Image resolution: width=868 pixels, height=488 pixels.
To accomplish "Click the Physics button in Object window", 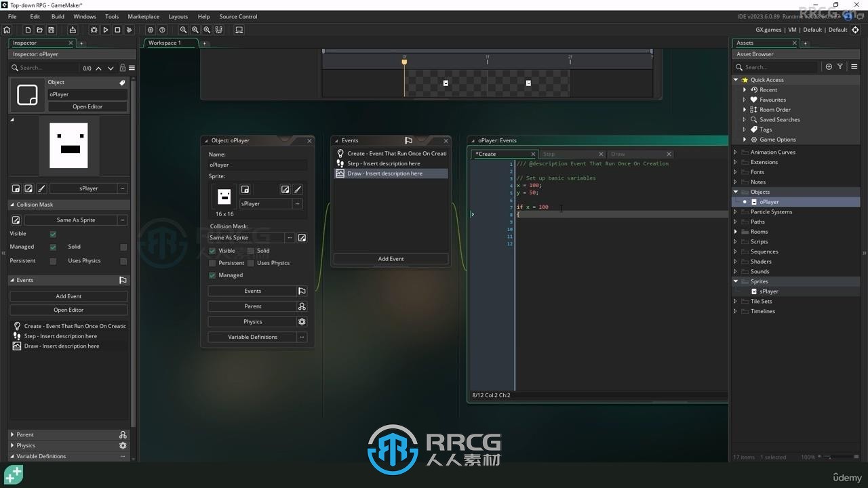I will pos(252,322).
